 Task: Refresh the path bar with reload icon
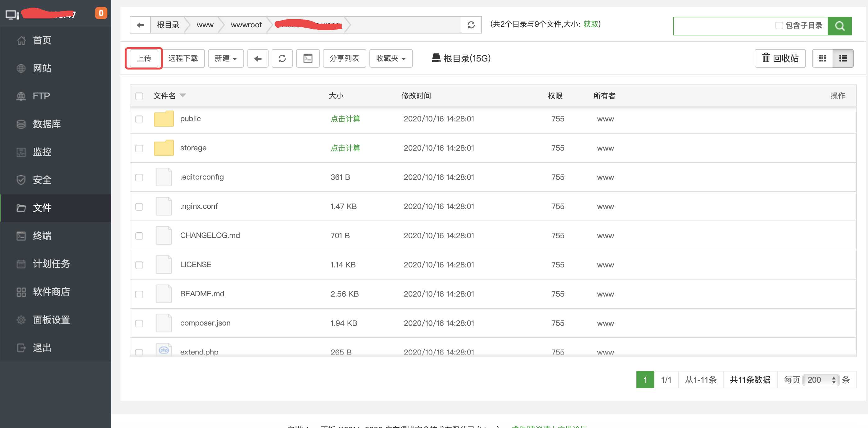tap(471, 25)
